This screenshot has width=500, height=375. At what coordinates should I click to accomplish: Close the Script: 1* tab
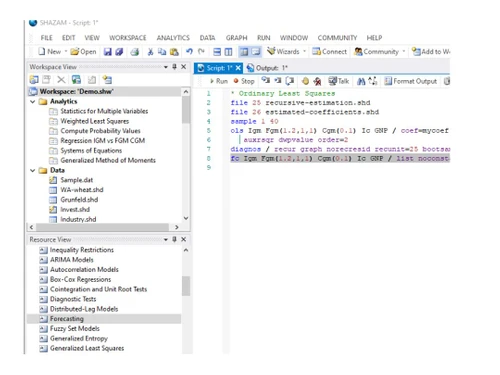pyautogui.click(x=238, y=68)
